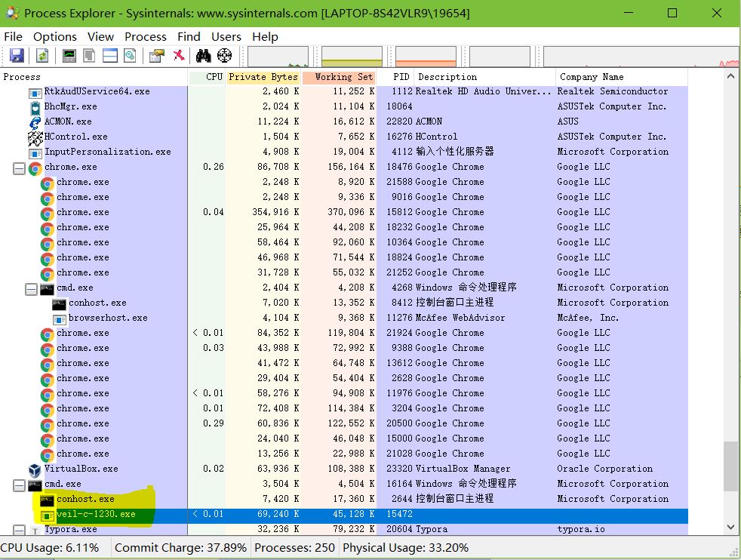This screenshot has width=741, height=560.
Task: Sort by the Process column header
Action: tap(94, 77)
